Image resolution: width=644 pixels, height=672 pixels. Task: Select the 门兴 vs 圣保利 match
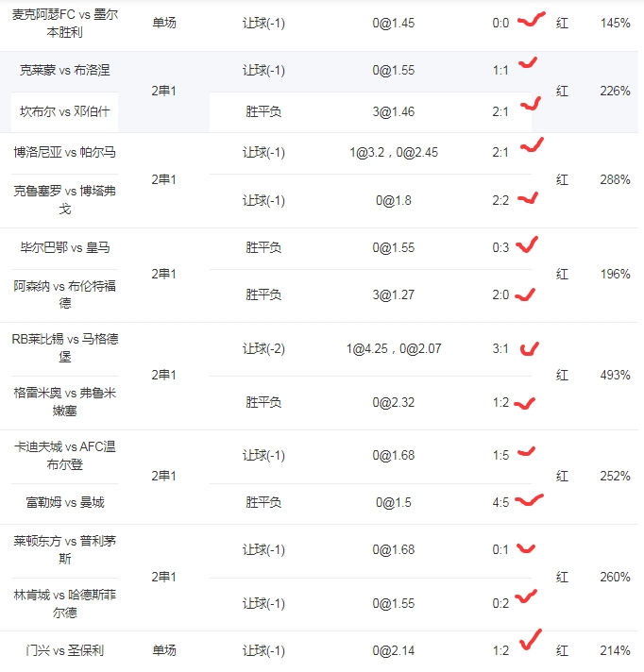tap(65, 650)
